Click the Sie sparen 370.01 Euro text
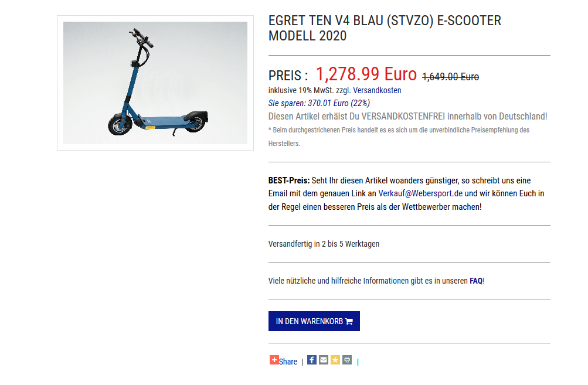The height and width of the screenshot is (385, 588). (x=319, y=103)
